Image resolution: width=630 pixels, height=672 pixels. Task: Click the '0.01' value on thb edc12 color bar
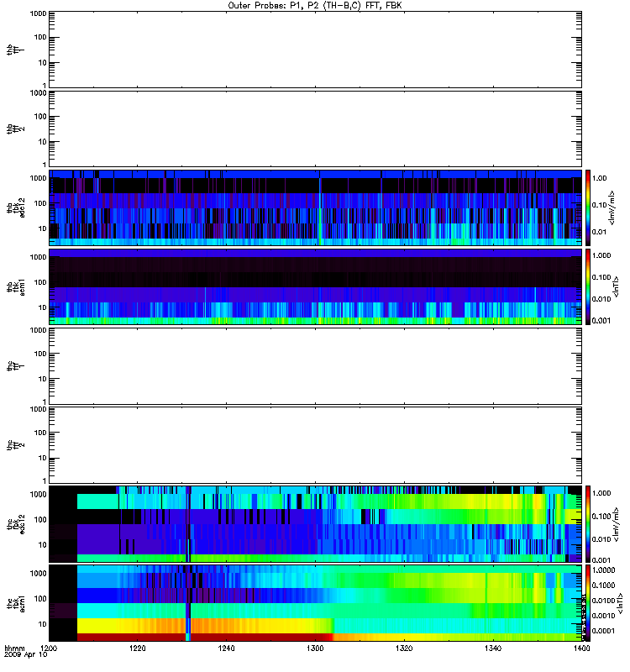[600, 233]
